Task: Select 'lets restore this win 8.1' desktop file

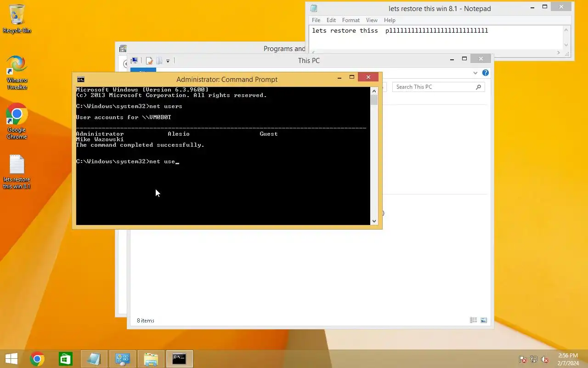Action: pos(17,172)
